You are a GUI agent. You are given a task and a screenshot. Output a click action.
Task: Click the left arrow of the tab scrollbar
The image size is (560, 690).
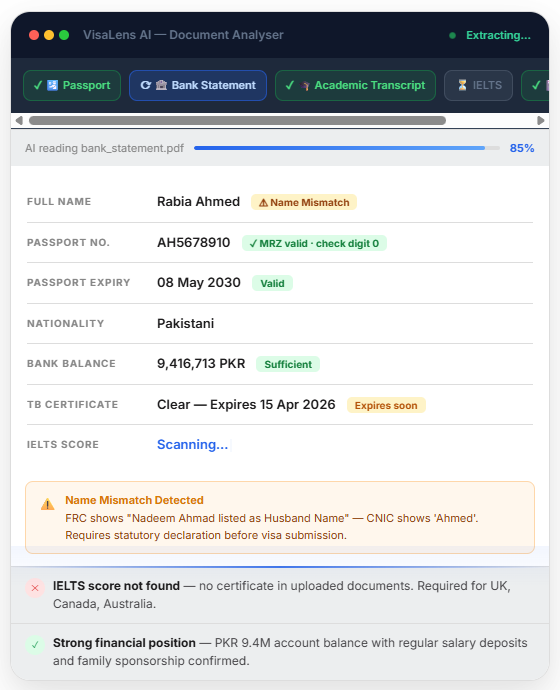point(19,121)
